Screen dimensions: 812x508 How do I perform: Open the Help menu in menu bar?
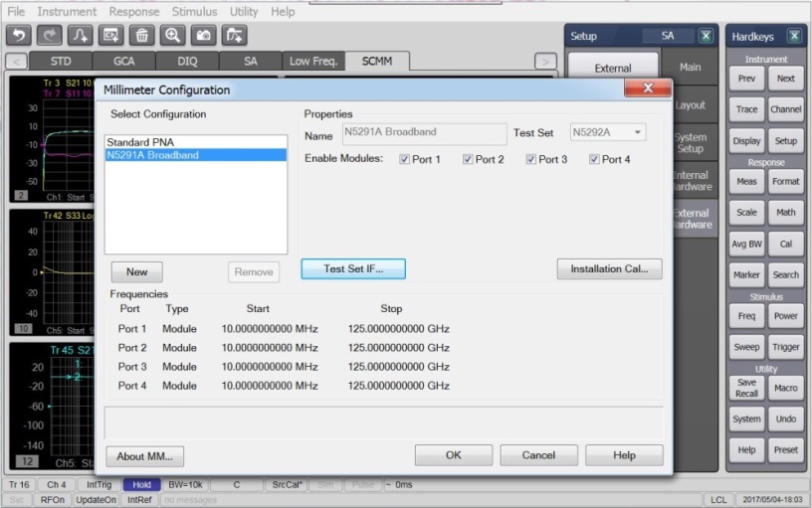283,11
